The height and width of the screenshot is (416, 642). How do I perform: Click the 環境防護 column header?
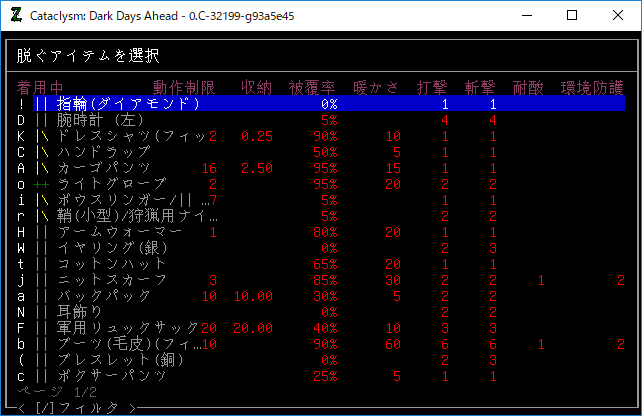coord(592,86)
